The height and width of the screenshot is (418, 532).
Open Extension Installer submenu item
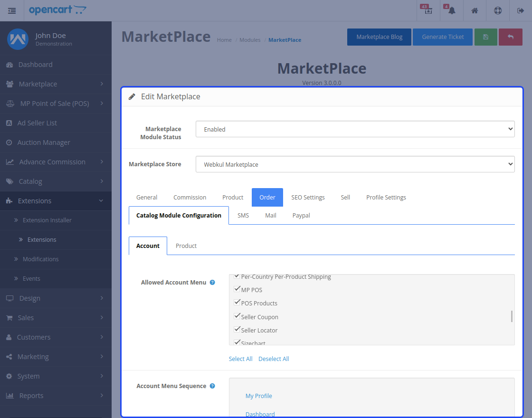47,220
